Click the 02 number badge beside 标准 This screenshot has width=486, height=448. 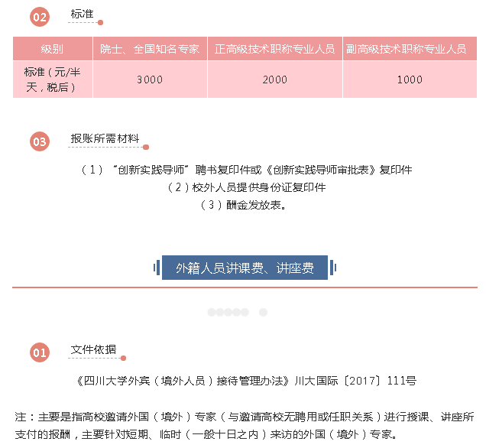[40, 17]
